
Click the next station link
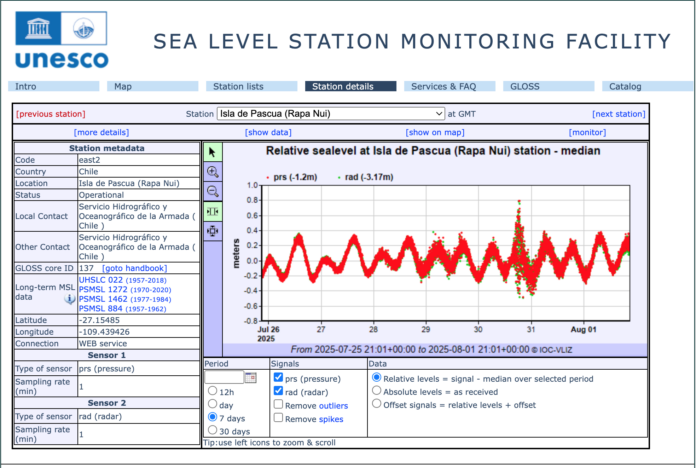pos(618,114)
